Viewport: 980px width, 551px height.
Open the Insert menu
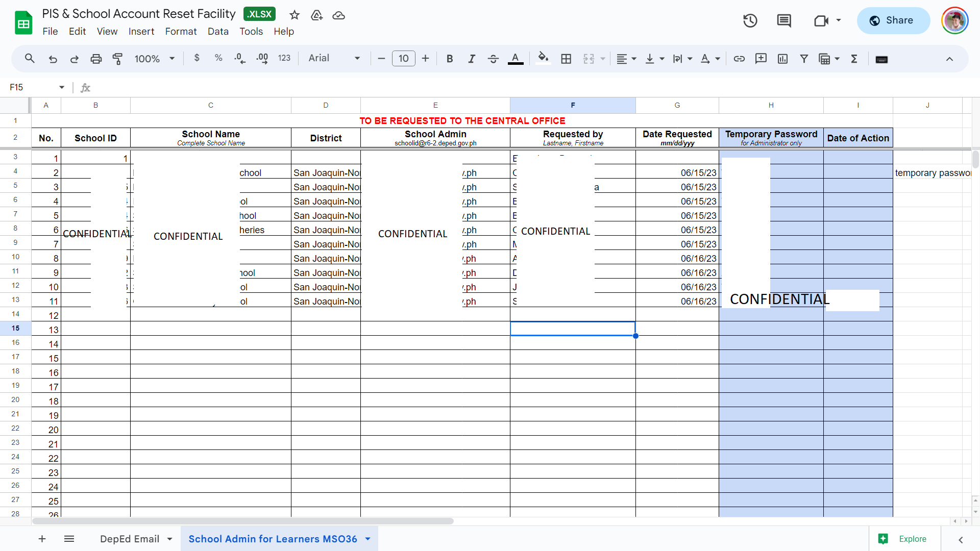pos(141,31)
